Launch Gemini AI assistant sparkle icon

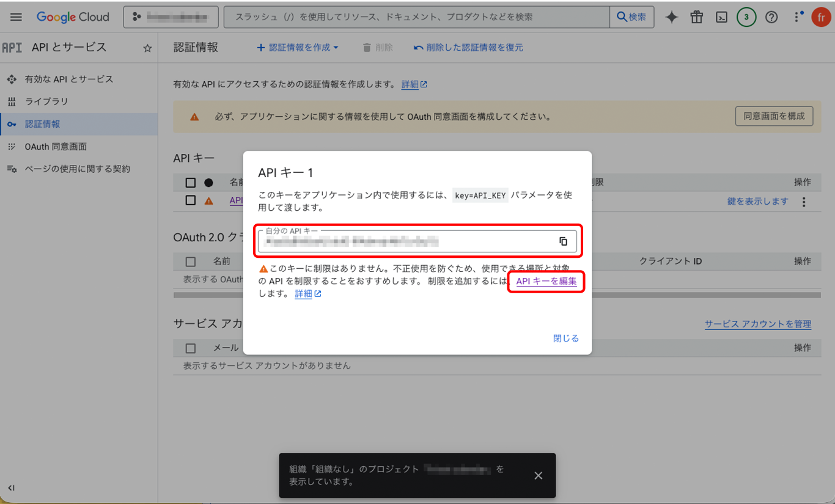tap(671, 17)
